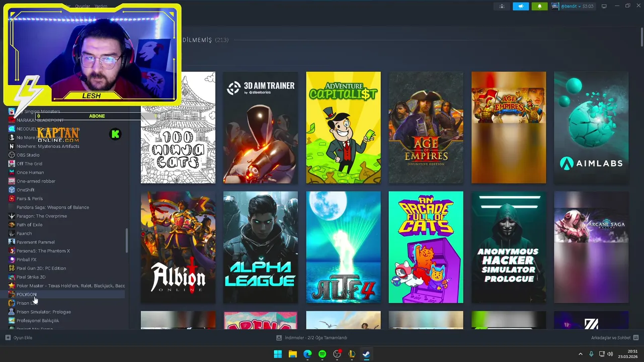644x362 pixels.
Task: Click the Paragon: The Overprime icon
Action: [x=12, y=216]
